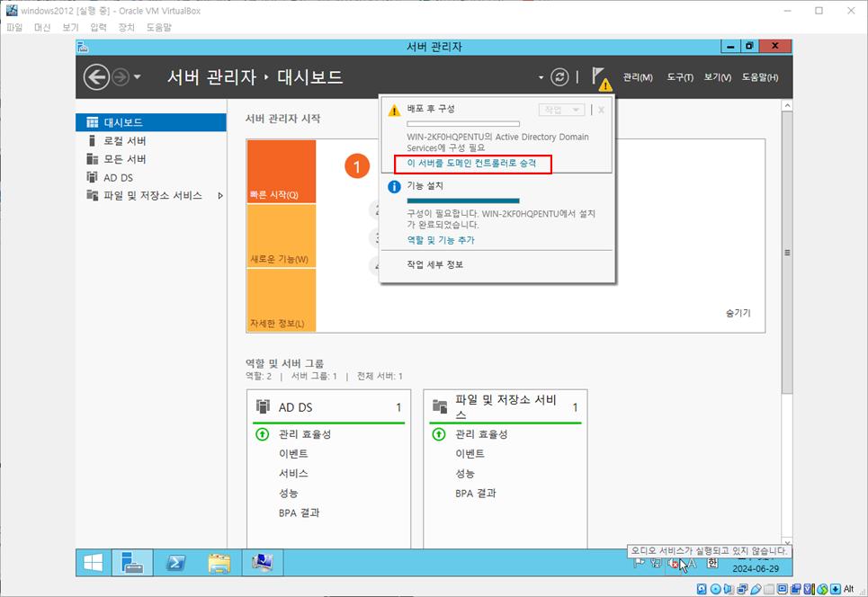Open the 보기(V) menu in Server Manager
The image size is (868, 597).
[x=718, y=77]
